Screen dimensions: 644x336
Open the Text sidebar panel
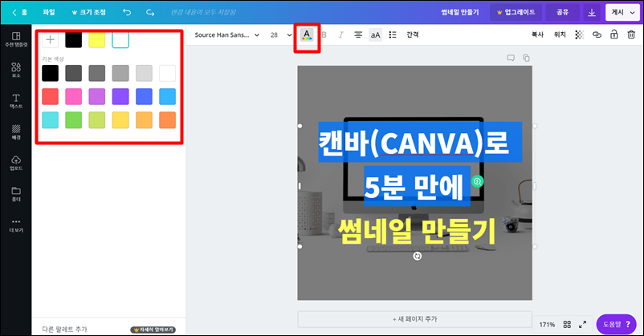coord(16,101)
